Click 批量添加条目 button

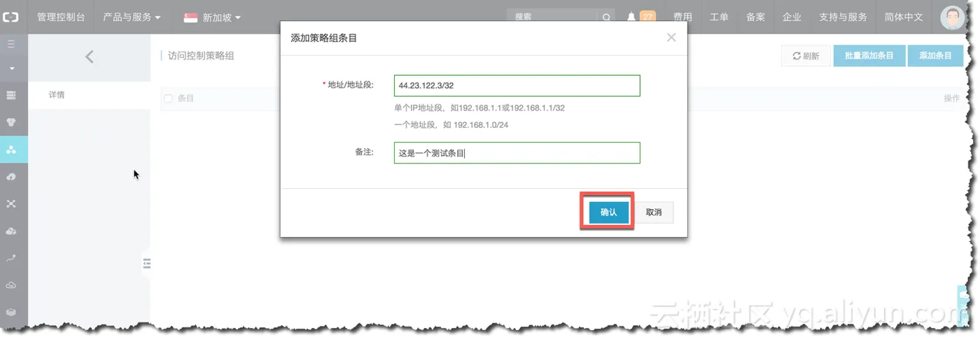click(x=869, y=56)
